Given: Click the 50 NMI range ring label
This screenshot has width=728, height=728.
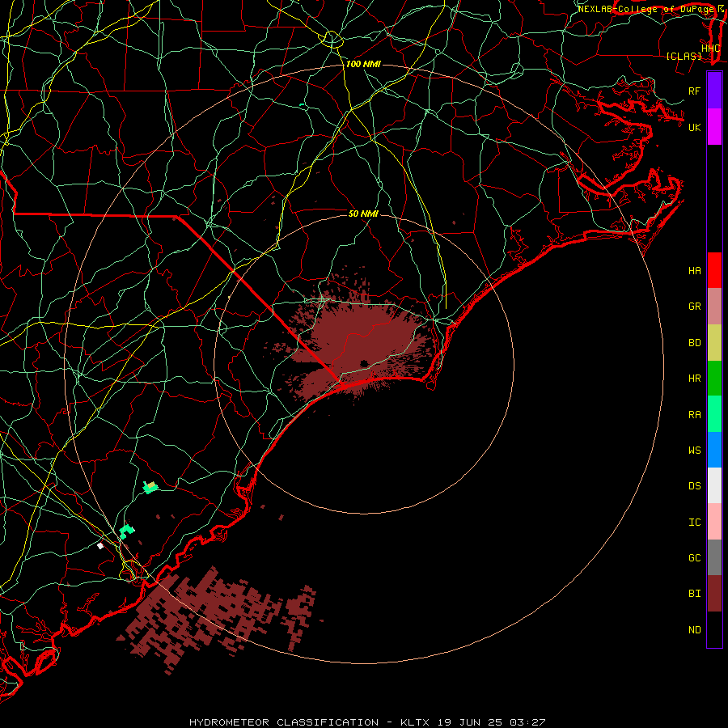Looking at the screenshot, I should click(363, 214).
